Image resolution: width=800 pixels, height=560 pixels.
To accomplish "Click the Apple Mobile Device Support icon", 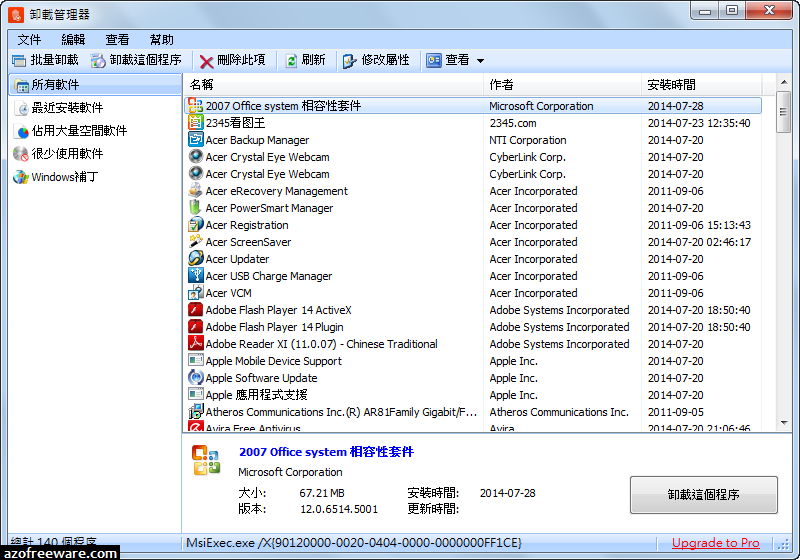I will pos(195,361).
